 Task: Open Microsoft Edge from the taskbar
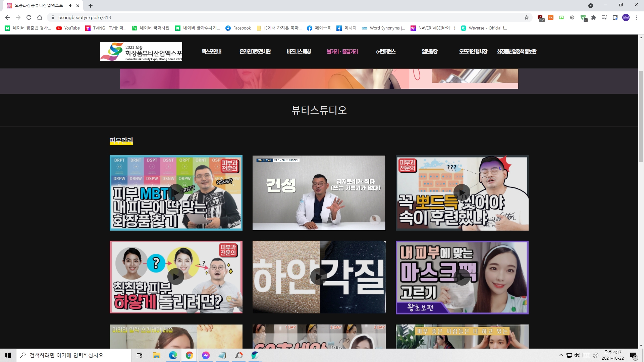(x=173, y=355)
